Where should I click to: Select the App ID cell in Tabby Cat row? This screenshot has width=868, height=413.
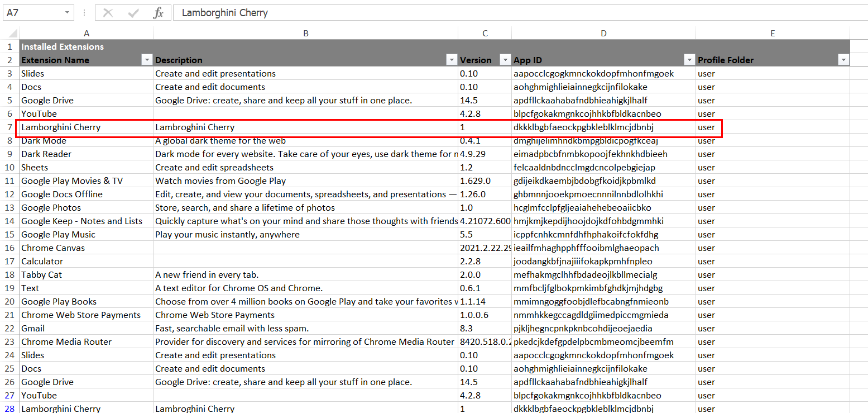pos(604,274)
